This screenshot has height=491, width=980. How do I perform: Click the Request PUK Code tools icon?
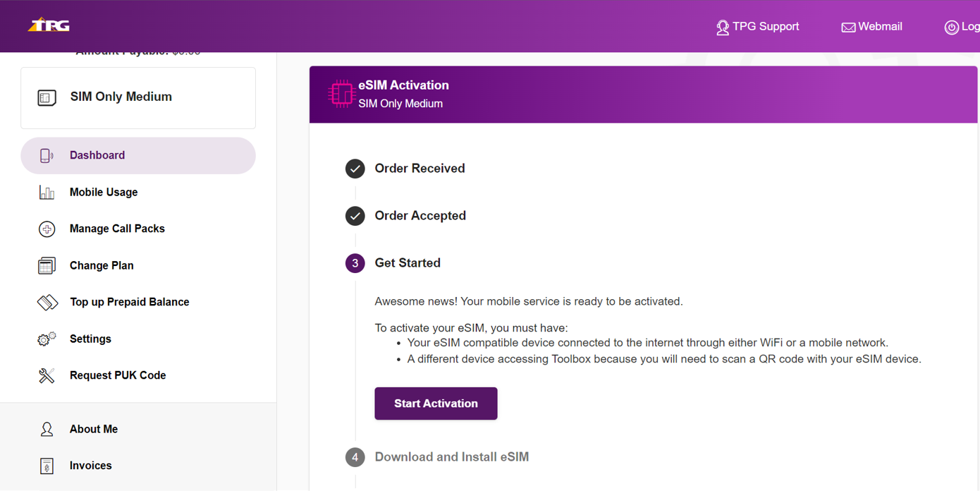[46, 375]
